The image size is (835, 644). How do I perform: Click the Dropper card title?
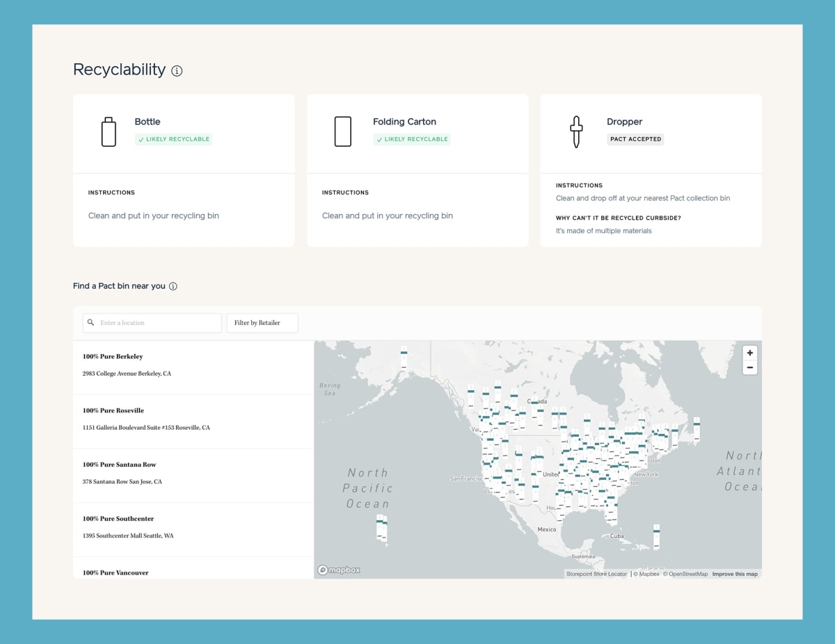pyautogui.click(x=625, y=122)
